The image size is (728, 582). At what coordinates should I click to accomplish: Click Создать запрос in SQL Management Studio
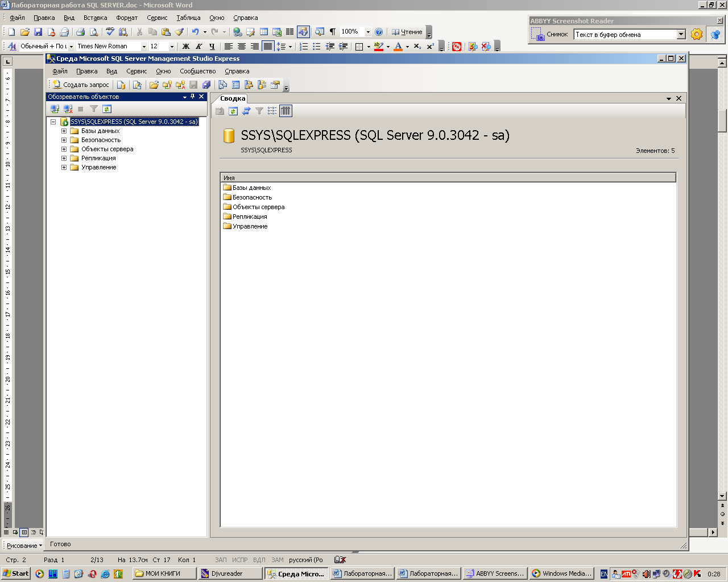81,85
